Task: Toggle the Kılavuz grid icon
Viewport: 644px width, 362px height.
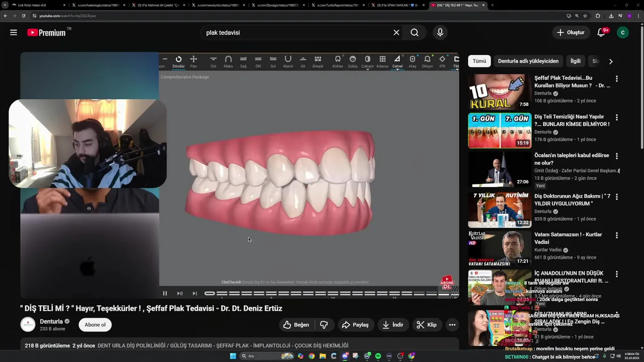Action: click(x=382, y=62)
